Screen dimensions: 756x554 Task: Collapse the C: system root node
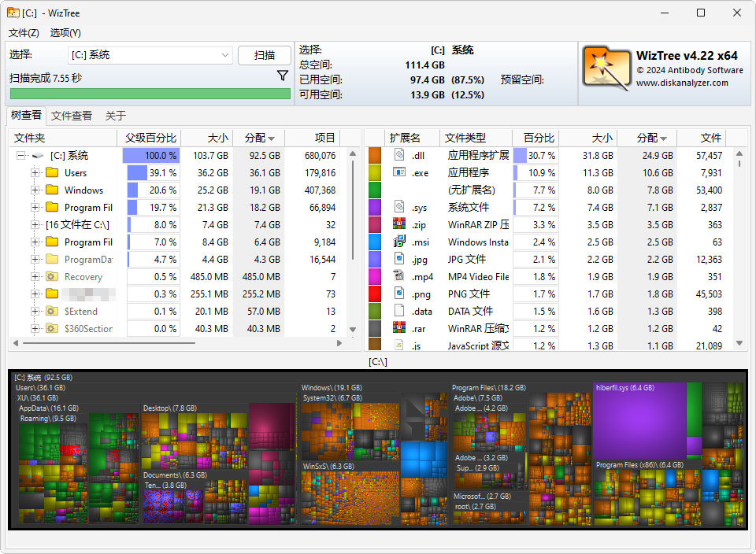coord(20,156)
